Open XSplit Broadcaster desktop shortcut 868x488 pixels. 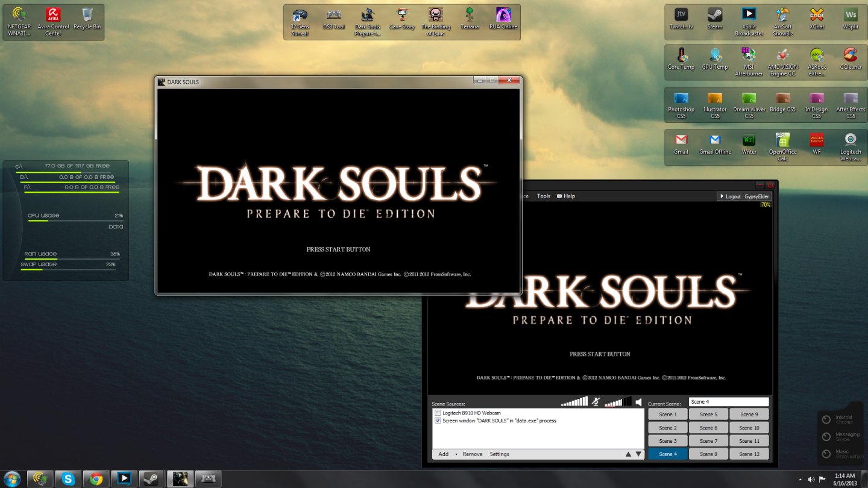(x=749, y=22)
